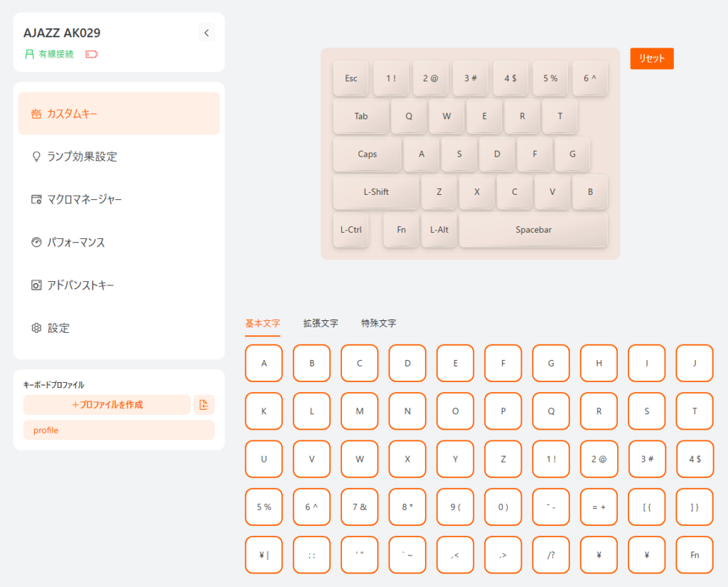728x587 pixels.
Task: Select the L-Alt key on the keyboard preview
Action: [x=439, y=230]
